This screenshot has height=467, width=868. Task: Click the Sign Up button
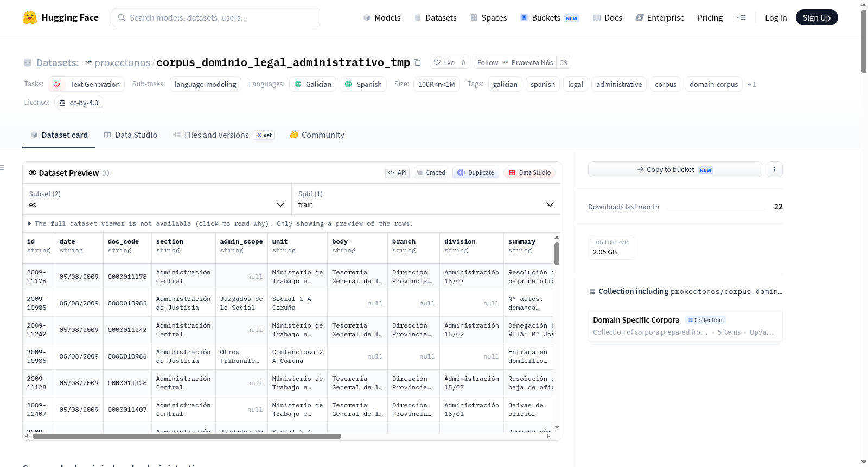(x=816, y=17)
